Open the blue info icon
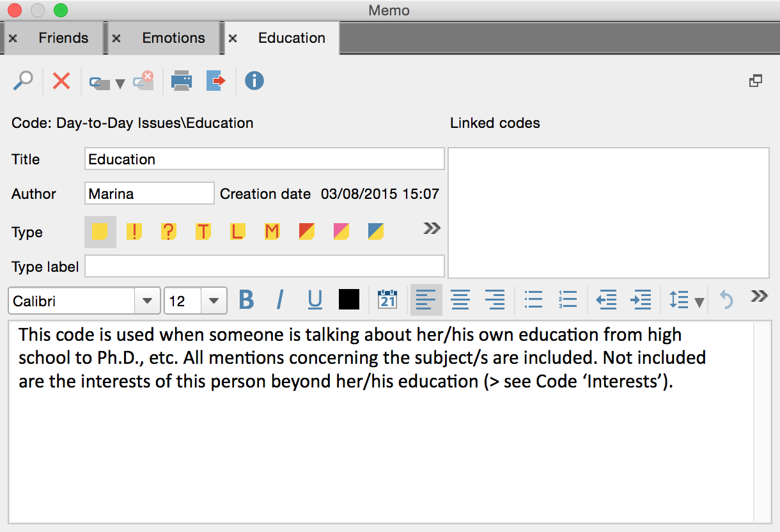 coord(254,81)
